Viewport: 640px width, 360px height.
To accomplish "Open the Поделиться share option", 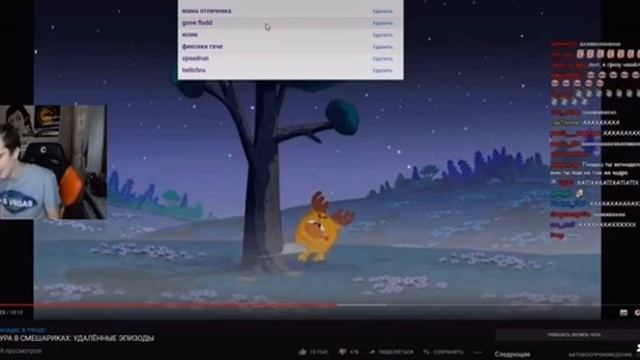I will 391,352.
